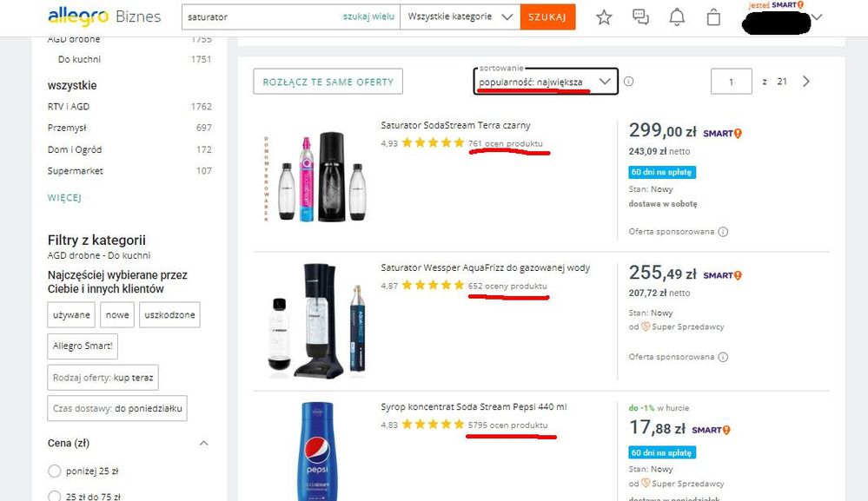
Task: Open the favorites star icon in header
Action: (x=604, y=17)
